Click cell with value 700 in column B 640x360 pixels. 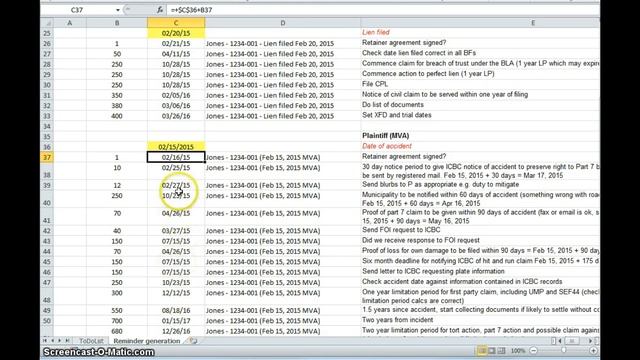coord(117,321)
